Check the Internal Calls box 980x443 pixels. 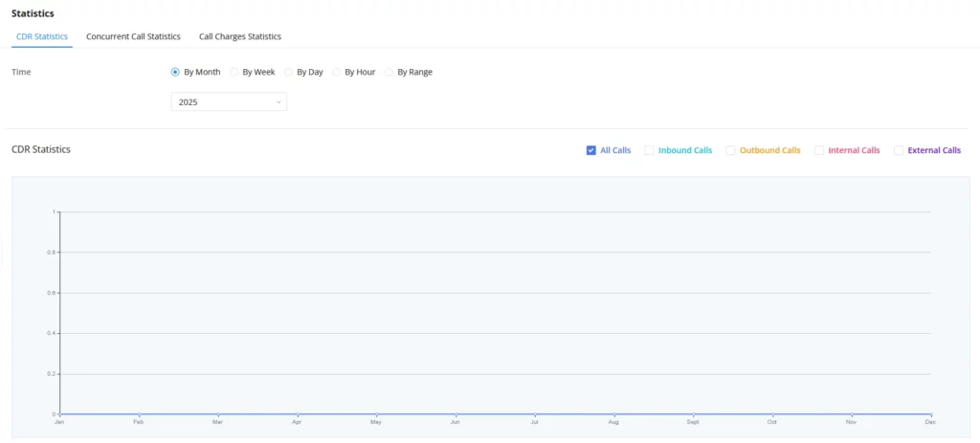point(819,150)
